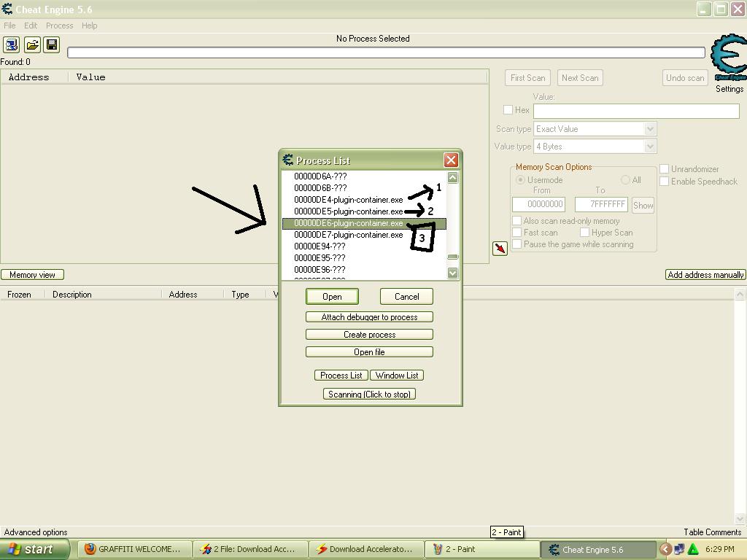Open the File menu
The height and width of the screenshot is (560, 747).
tap(9, 26)
